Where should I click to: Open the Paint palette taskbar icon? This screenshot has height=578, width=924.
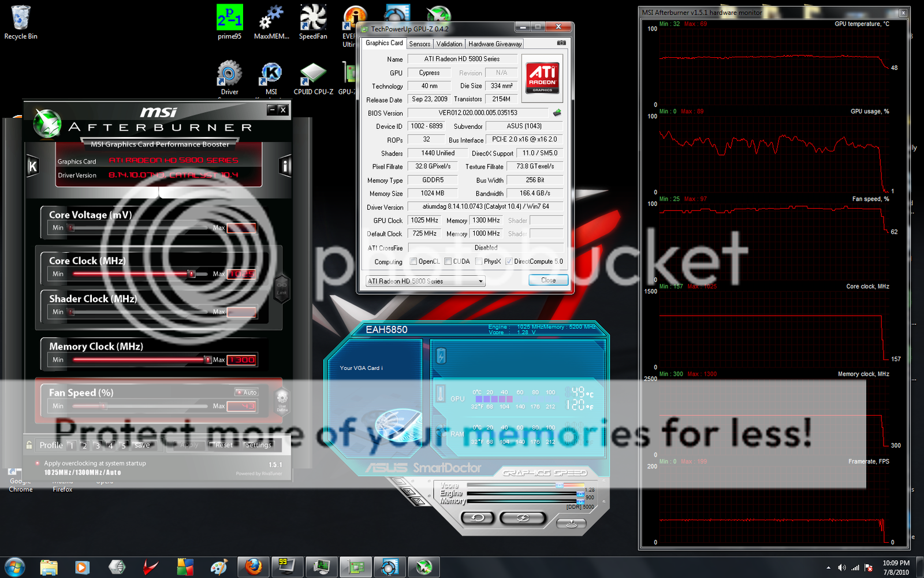click(x=219, y=567)
